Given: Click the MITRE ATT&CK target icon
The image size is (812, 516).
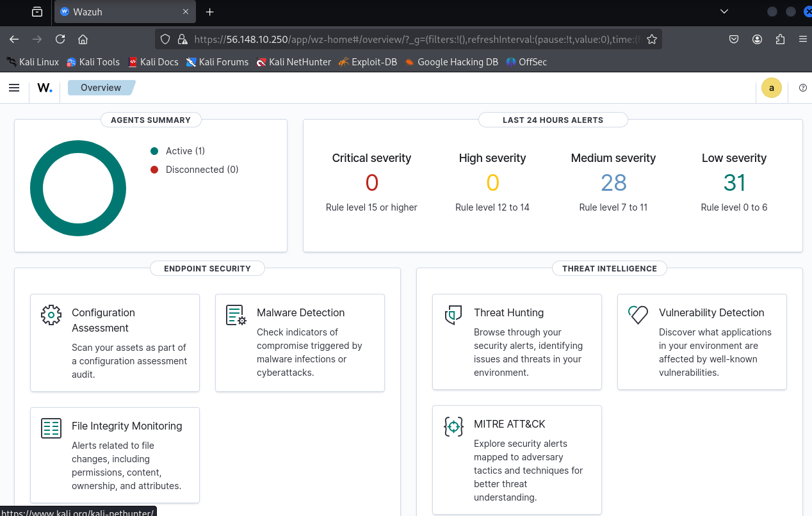Looking at the screenshot, I should (x=453, y=426).
